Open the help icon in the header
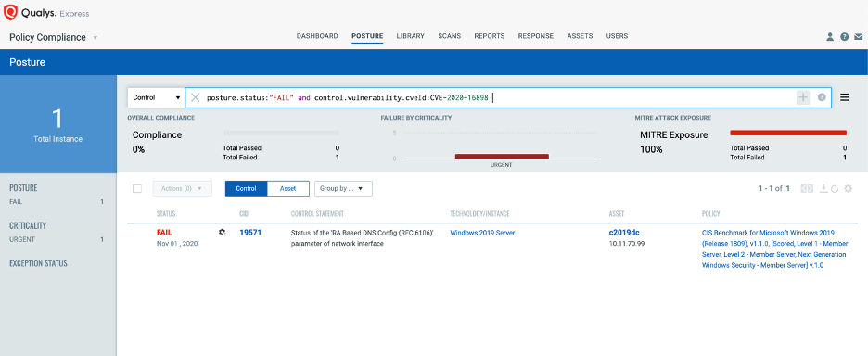 coord(844,36)
